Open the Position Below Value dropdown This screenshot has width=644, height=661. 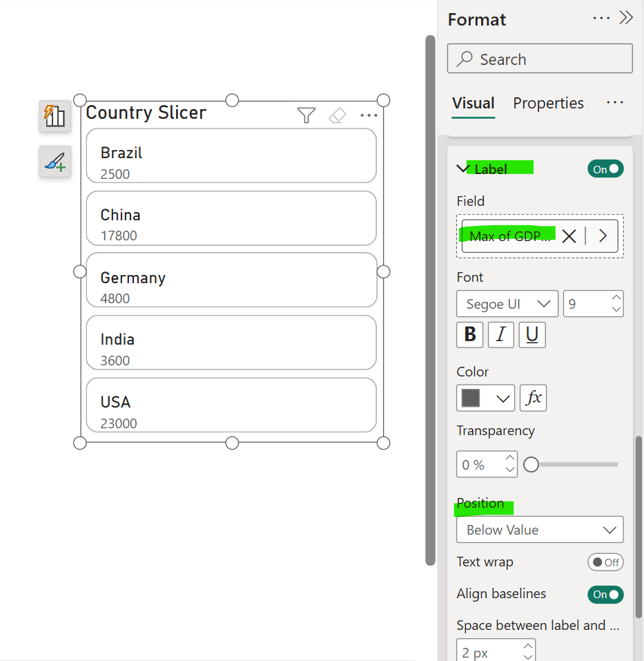[540, 530]
